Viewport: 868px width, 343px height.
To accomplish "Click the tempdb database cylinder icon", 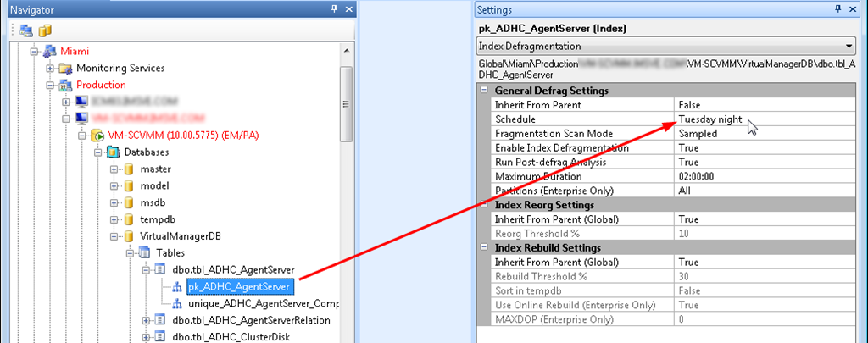I will (x=129, y=219).
